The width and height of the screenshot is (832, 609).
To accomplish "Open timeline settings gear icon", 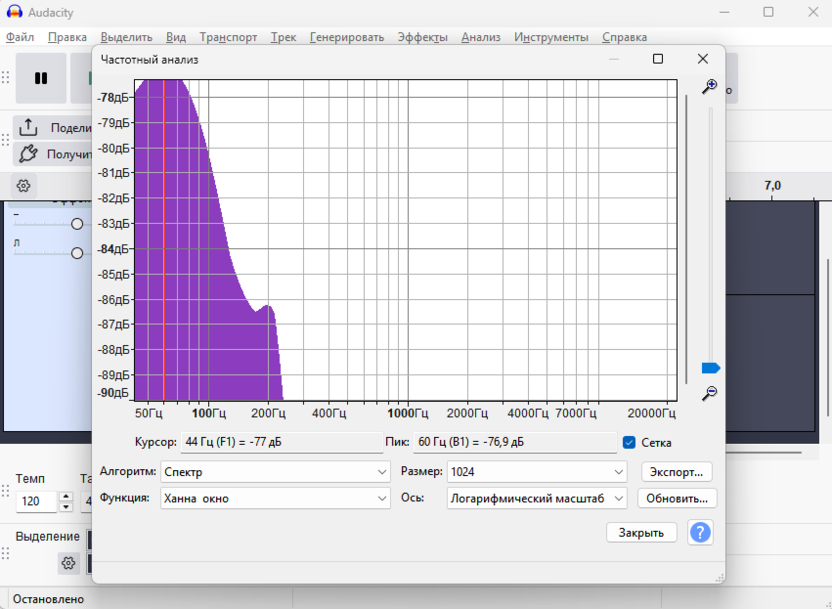I will pos(23,186).
